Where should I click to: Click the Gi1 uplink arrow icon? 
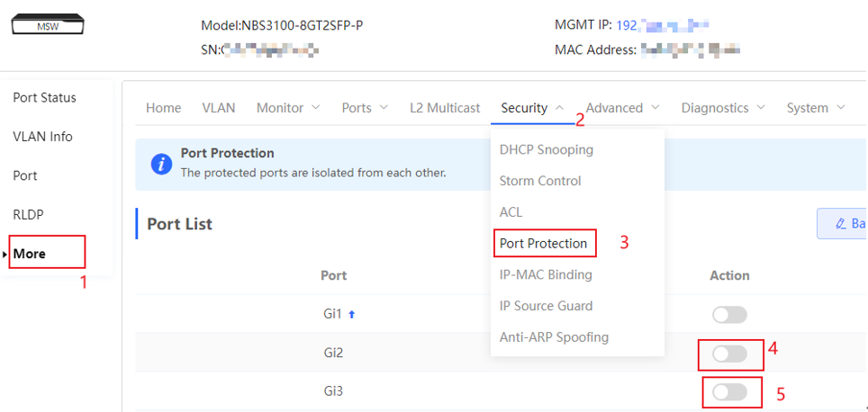(x=351, y=315)
